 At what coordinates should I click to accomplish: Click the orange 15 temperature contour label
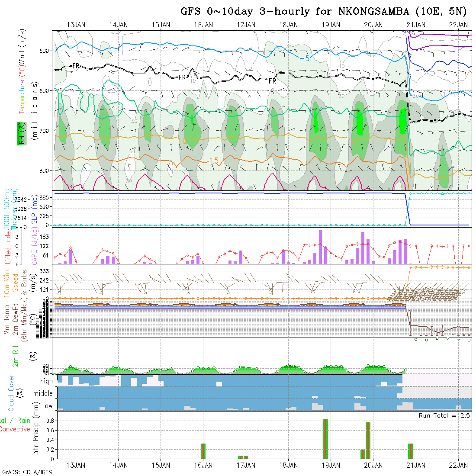point(214,161)
